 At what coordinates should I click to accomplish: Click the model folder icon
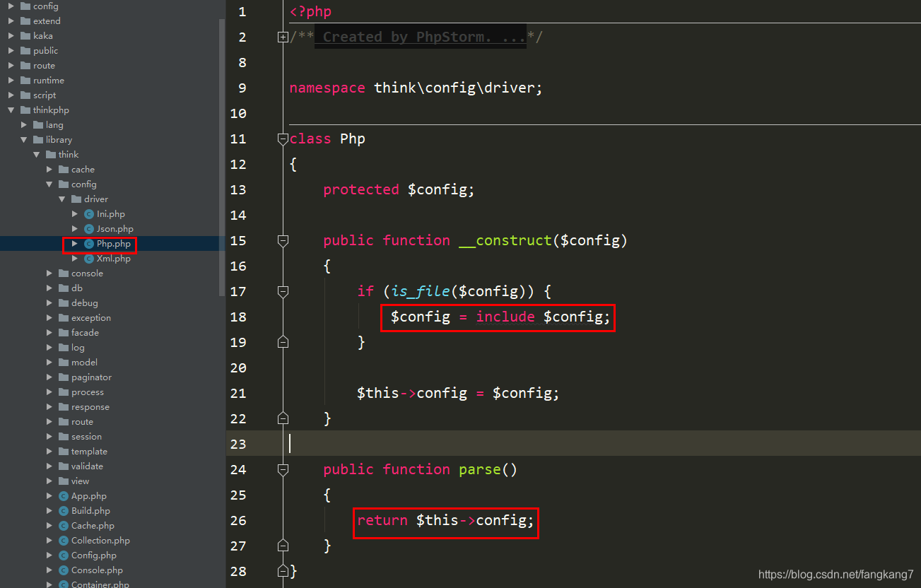[63, 363]
